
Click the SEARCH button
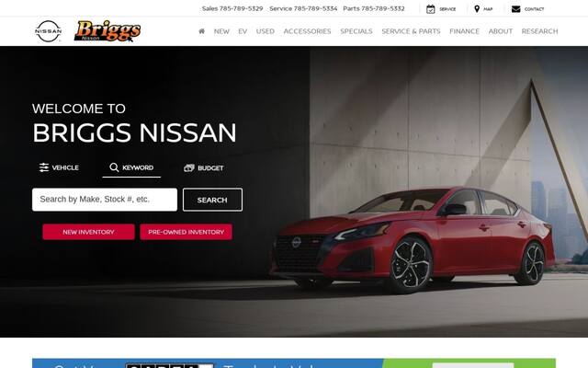212,200
